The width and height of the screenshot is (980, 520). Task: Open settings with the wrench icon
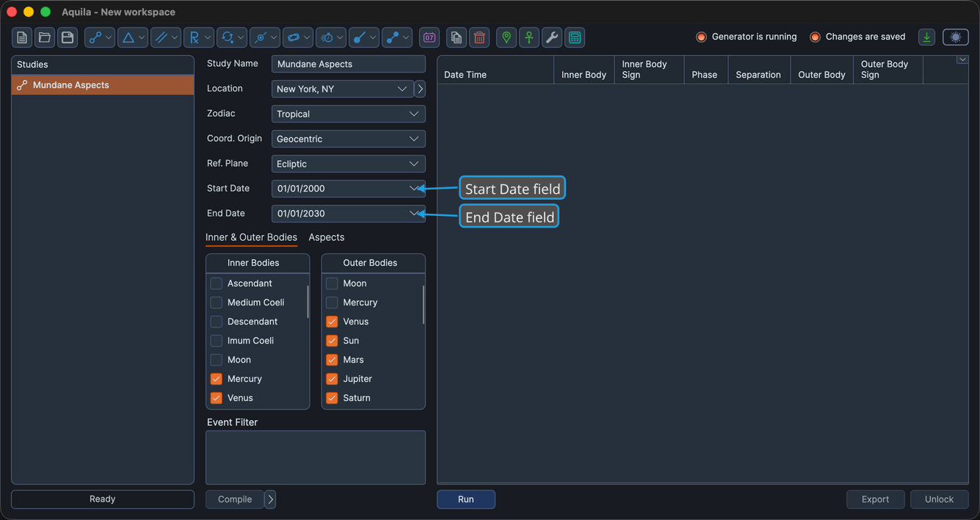(x=552, y=37)
